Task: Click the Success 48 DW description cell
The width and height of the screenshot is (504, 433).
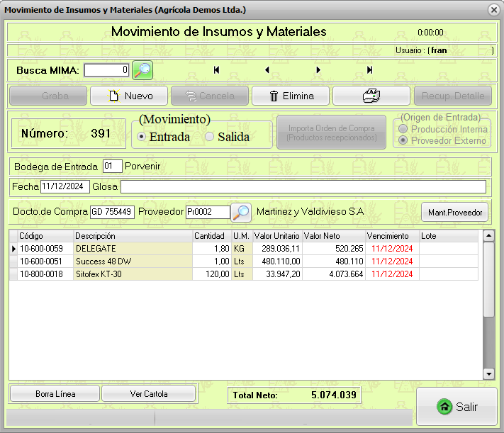Action: 133,262
